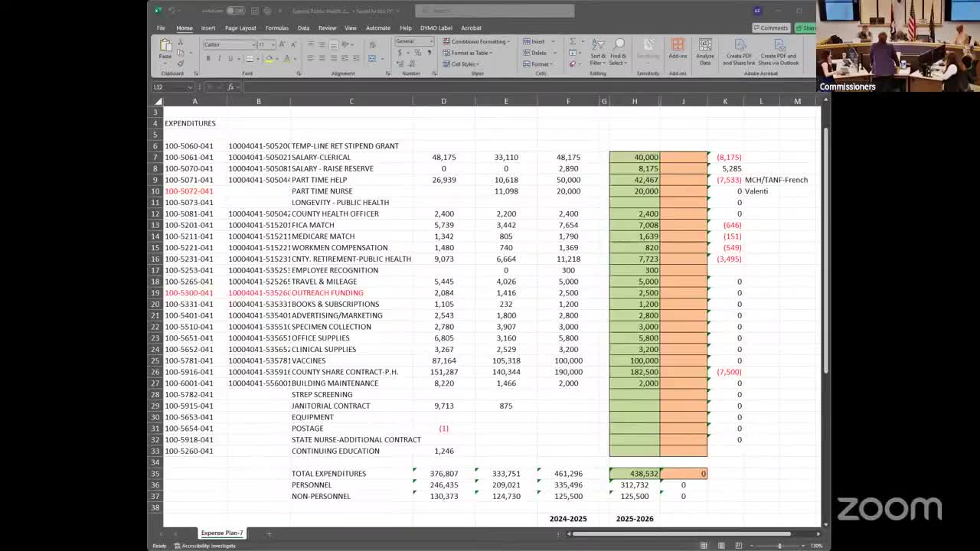980x551 pixels.
Task: Expand Conditional Formatting menu
Action: (478, 41)
